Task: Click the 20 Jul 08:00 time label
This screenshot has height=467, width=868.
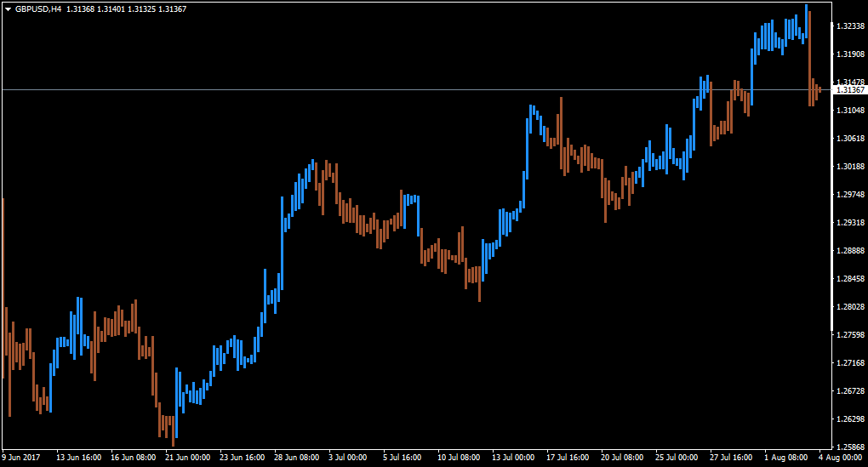Action: (622, 458)
